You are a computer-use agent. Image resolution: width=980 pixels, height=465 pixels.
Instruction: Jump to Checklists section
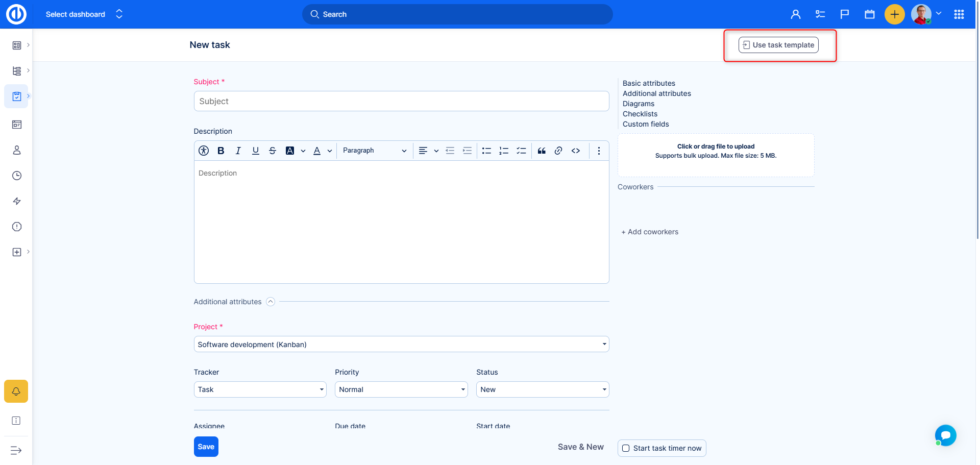640,114
